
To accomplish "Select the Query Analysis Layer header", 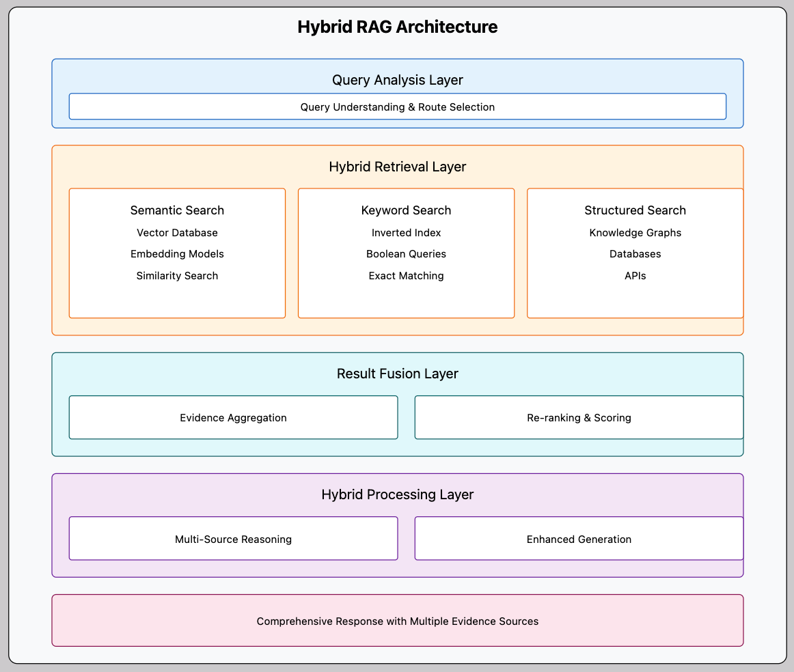I will point(397,80).
